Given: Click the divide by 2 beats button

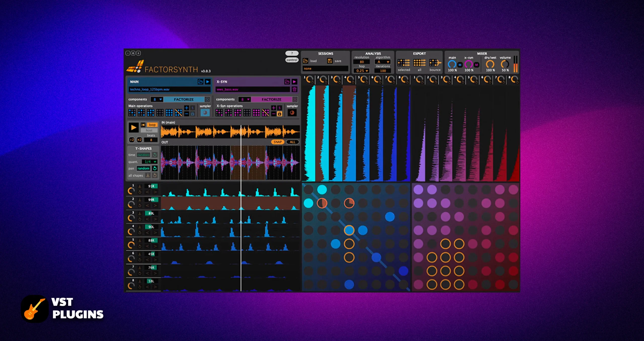Looking at the screenshot, I should click(132, 140).
